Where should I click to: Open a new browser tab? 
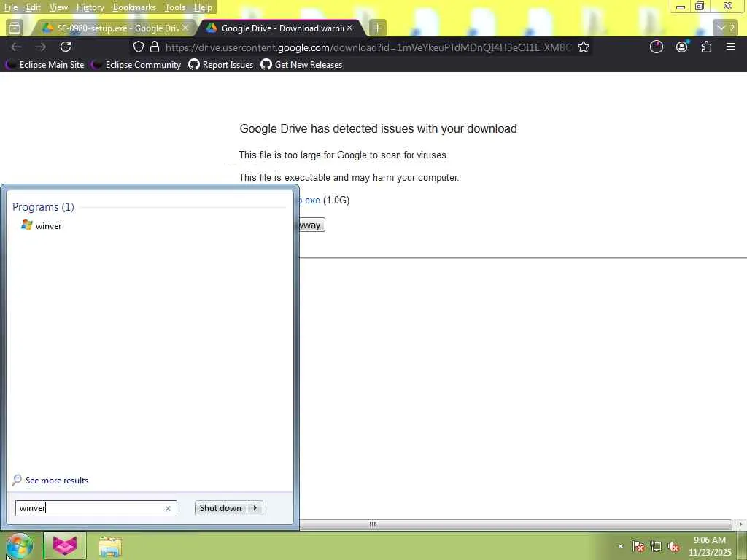[377, 28]
